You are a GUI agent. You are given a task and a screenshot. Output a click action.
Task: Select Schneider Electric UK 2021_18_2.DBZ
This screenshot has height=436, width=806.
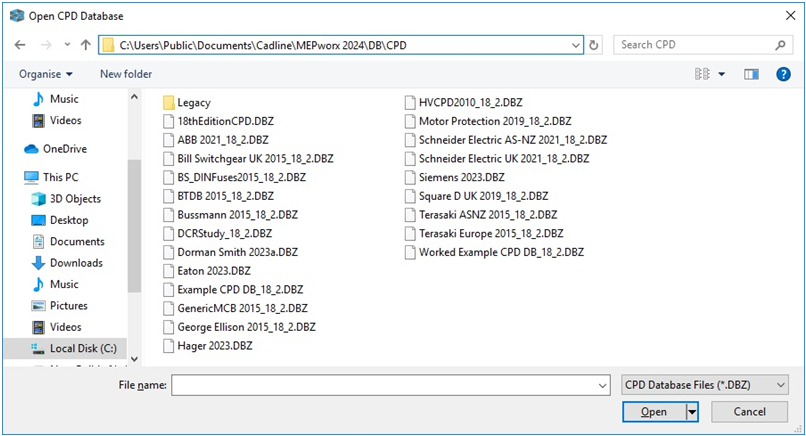click(497, 159)
